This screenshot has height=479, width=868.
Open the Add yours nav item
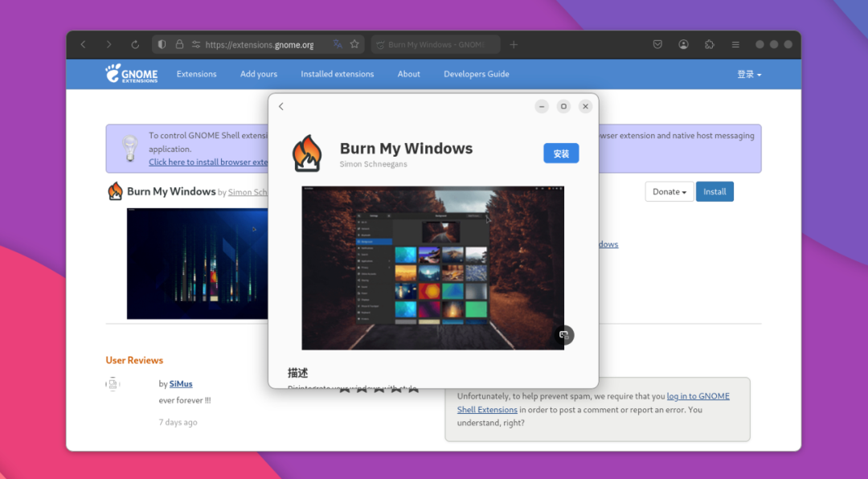point(259,74)
